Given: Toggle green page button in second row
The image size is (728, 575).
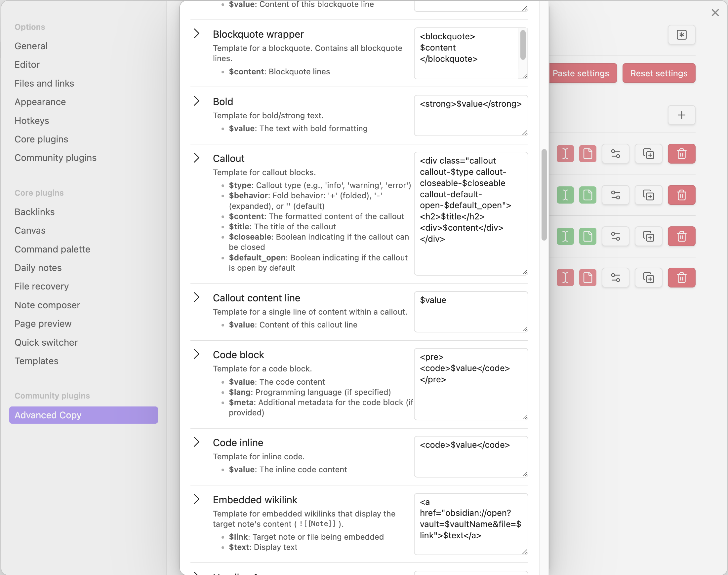Looking at the screenshot, I should click(587, 195).
